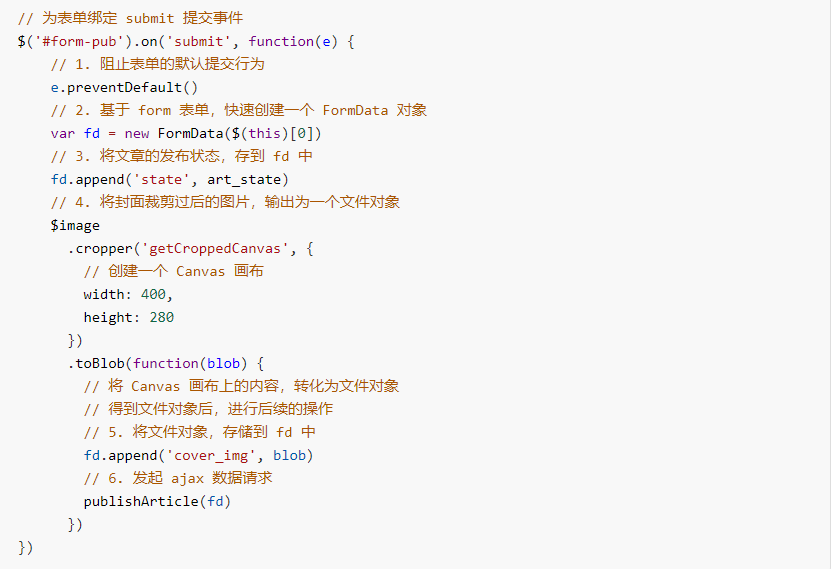Viewport: 836px width, 569px height.
Task: Click the FormData constructor text
Action: pyautogui.click(x=190, y=133)
